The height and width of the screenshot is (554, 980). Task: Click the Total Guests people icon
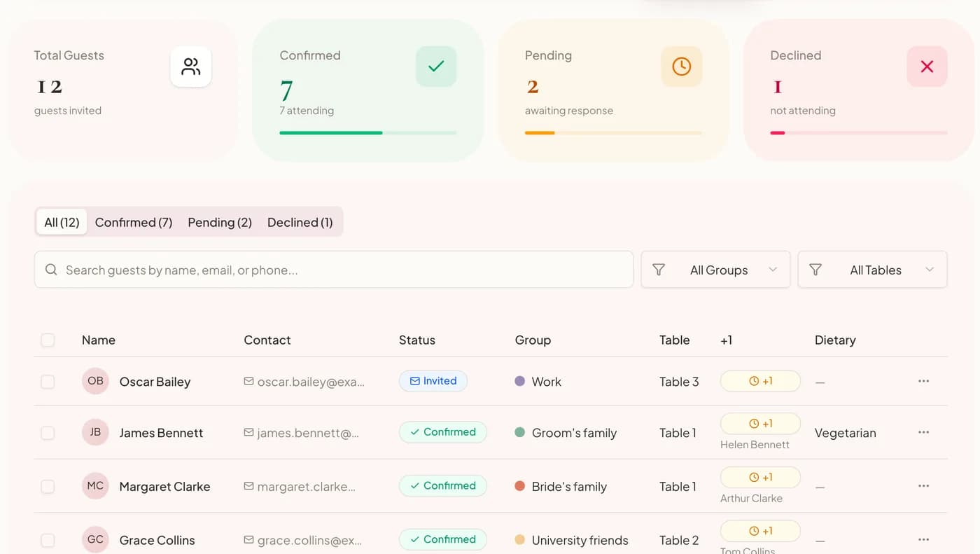(191, 67)
